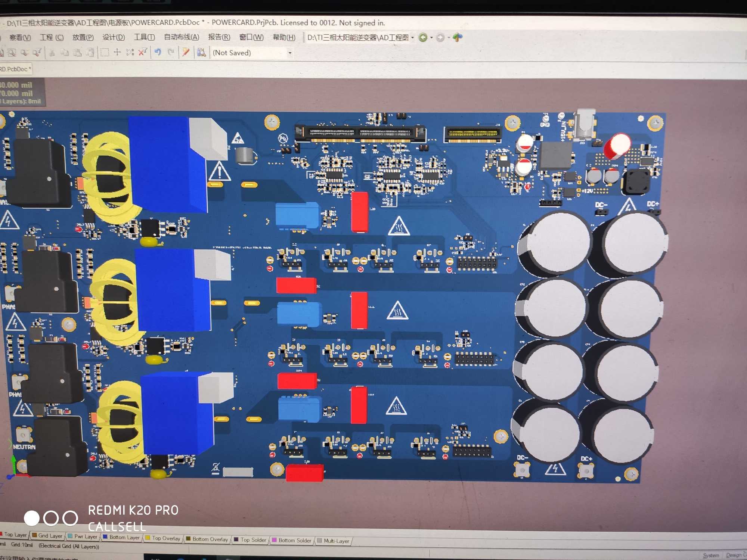Redo the last undone action
This screenshot has height=560, width=747.
[171, 52]
